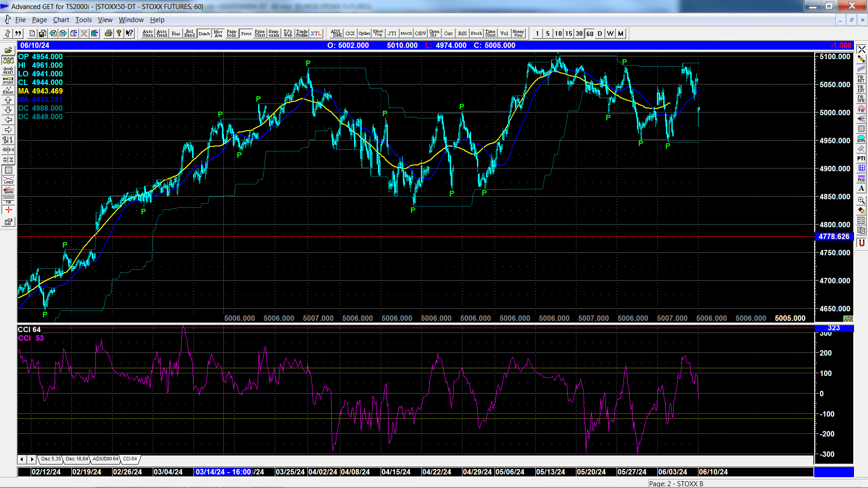Choose the FIB RET retracement tool

point(861,79)
